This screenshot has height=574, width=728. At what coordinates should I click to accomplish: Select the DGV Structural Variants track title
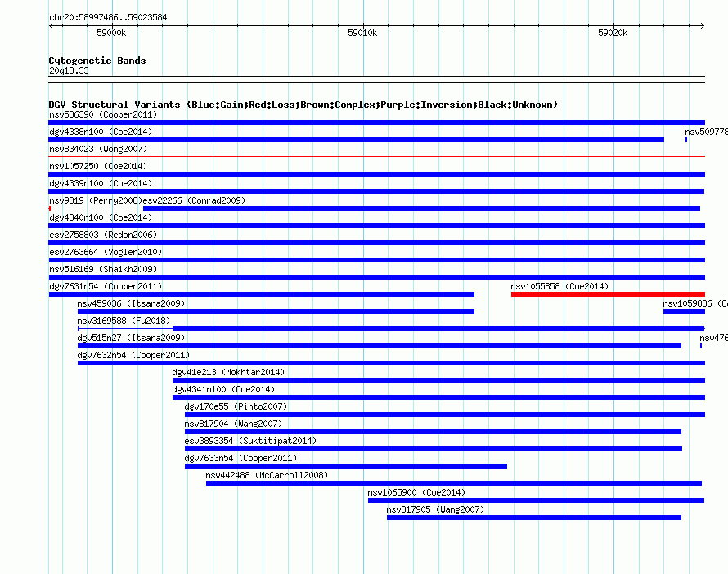pos(303,105)
